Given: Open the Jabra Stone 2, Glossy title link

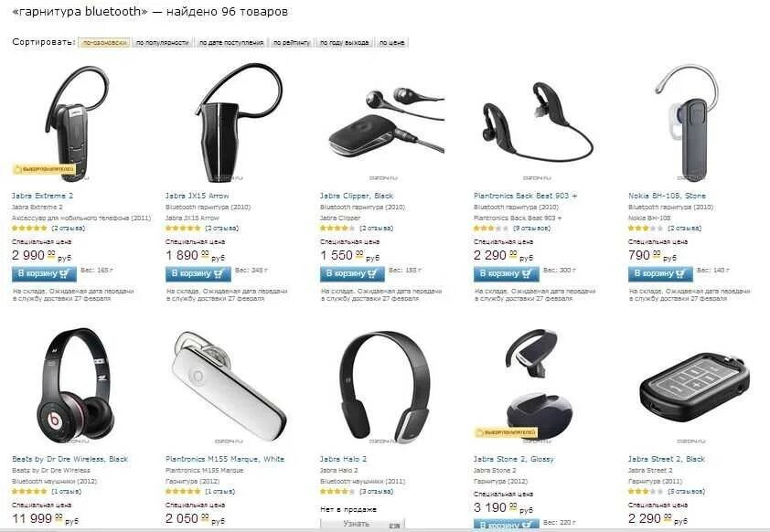Looking at the screenshot, I should pyautogui.click(x=513, y=460).
